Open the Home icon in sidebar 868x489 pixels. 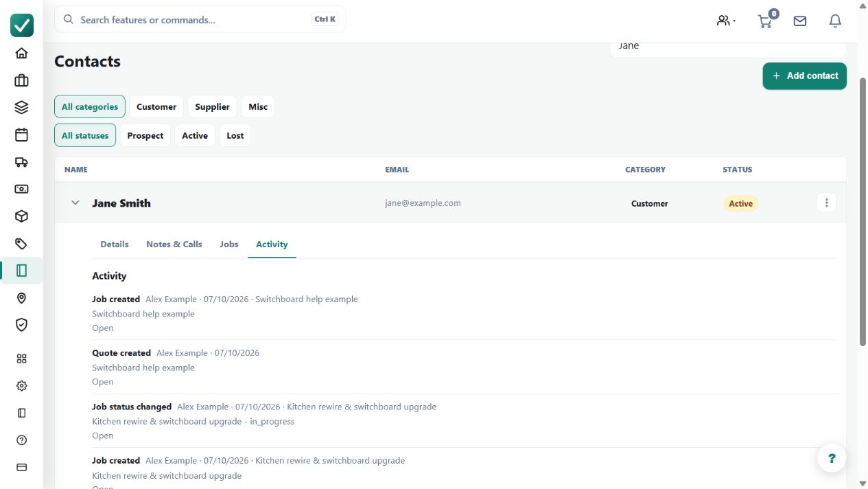(x=21, y=54)
